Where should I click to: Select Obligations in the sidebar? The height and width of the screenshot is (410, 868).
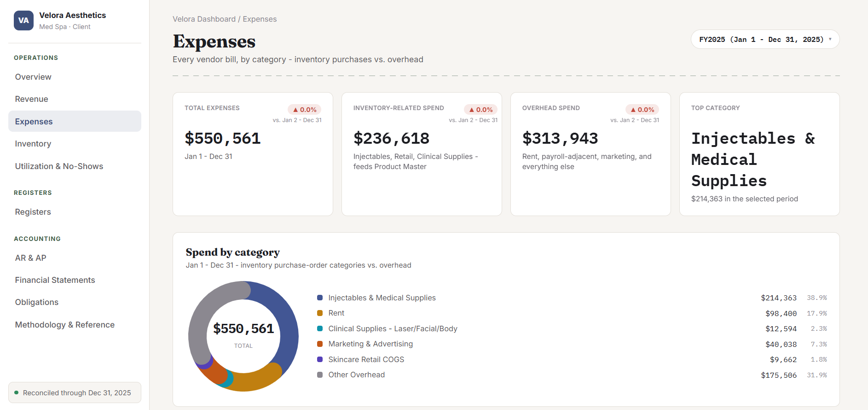[x=75, y=302]
